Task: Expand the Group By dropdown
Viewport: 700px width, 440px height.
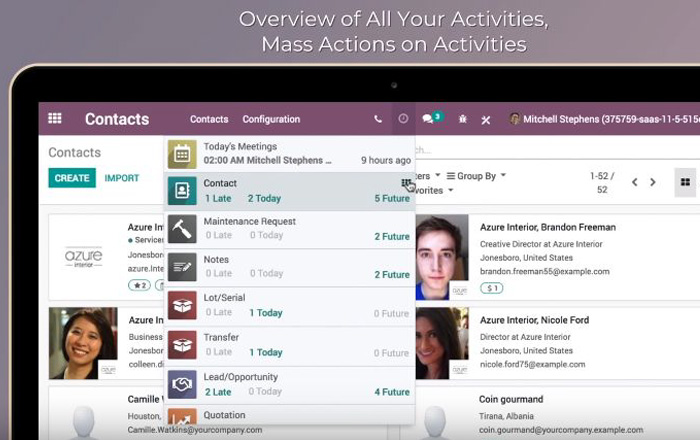Action: coord(476,176)
